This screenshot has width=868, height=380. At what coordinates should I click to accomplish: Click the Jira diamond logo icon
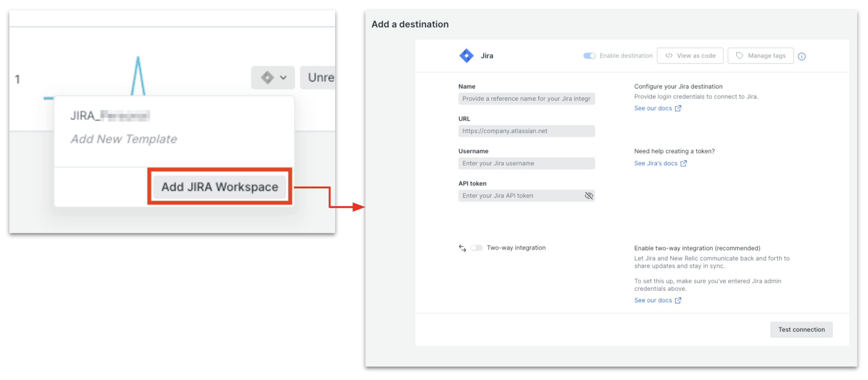pos(467,56)
